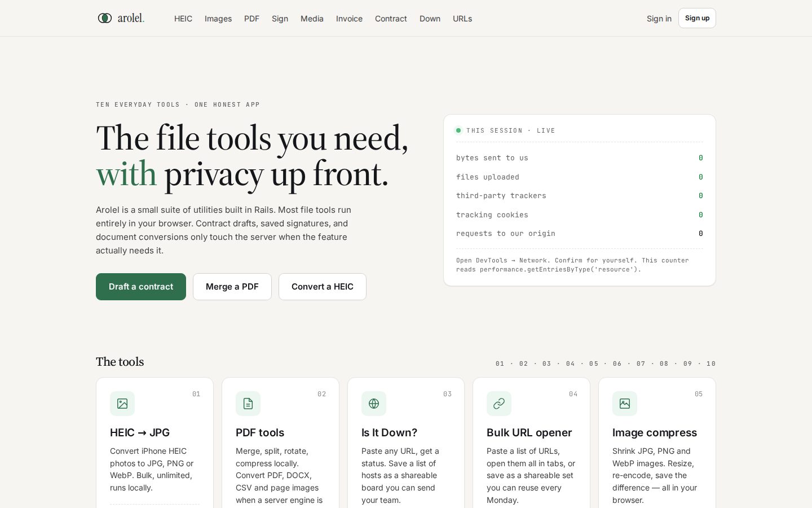Click the Sign up button
The width and height of the screenshot is (812, 508).
[x=697, y=18]
